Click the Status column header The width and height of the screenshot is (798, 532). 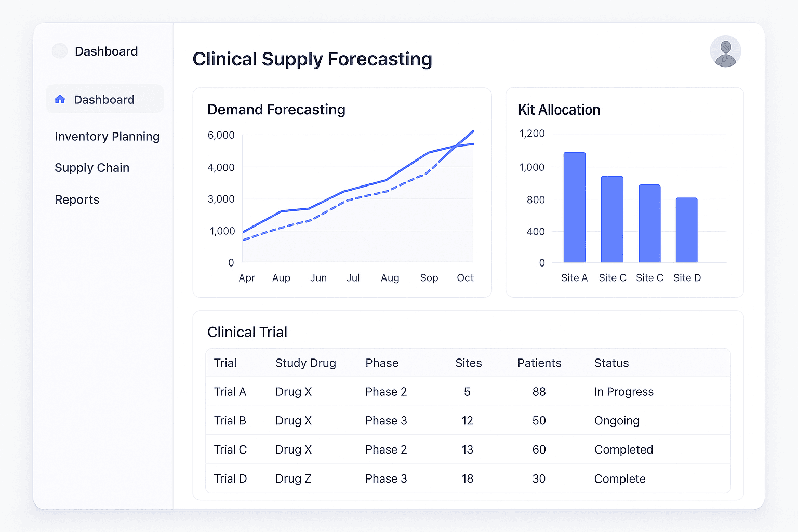tap(611, 363)
